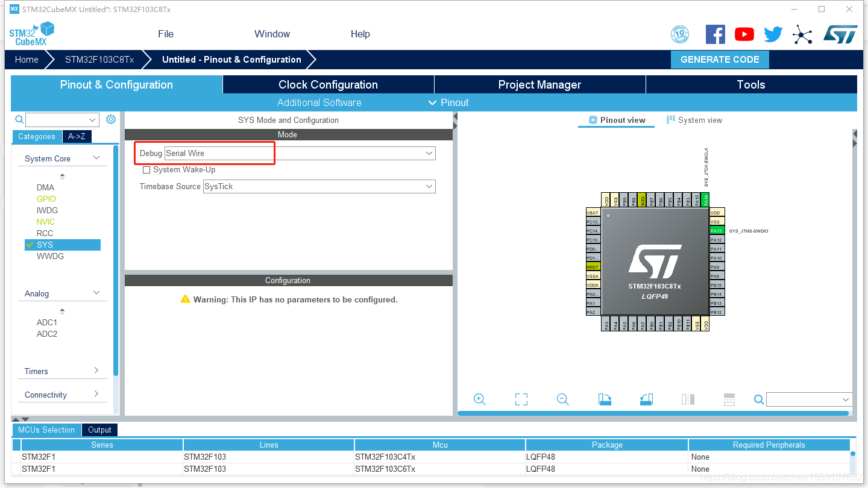Go to Home breadcrumb
This screenshot has width=868, height=488.
coord(27,60)
